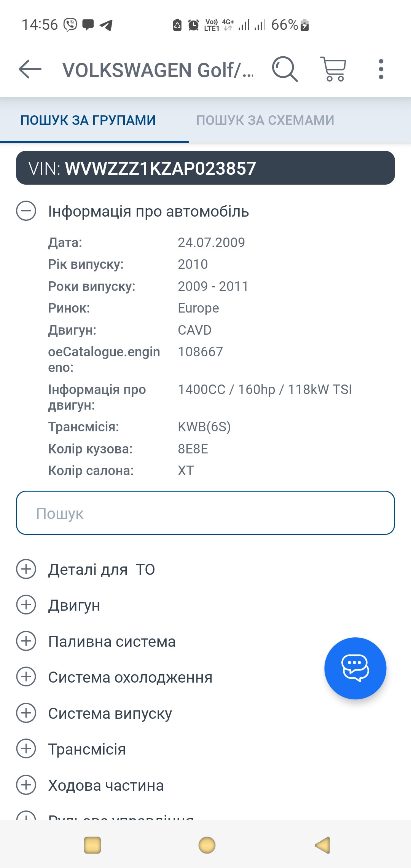Tap the Пошук search input field

pos(205,513)
